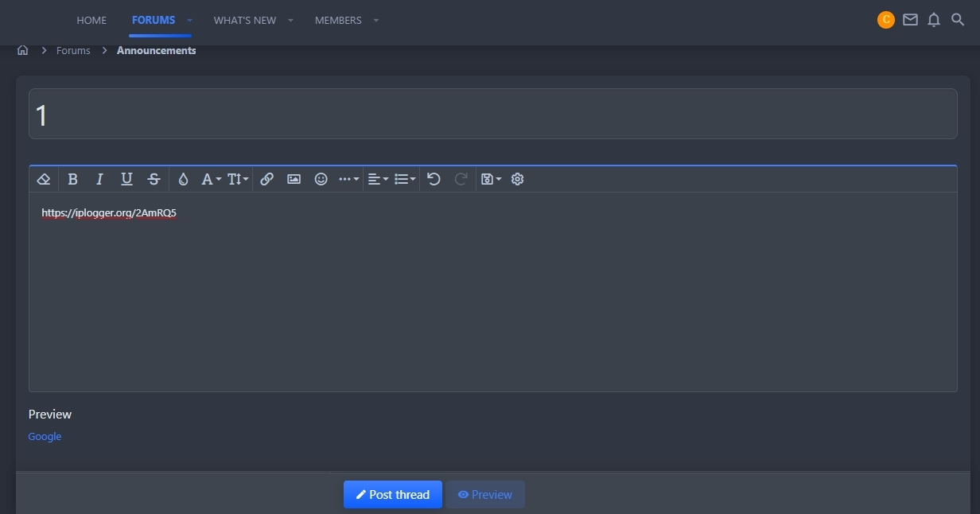Viewport: 980px width, 514px height.
Task: Expand the text alignment dropdown
Action: click(378, 179)
